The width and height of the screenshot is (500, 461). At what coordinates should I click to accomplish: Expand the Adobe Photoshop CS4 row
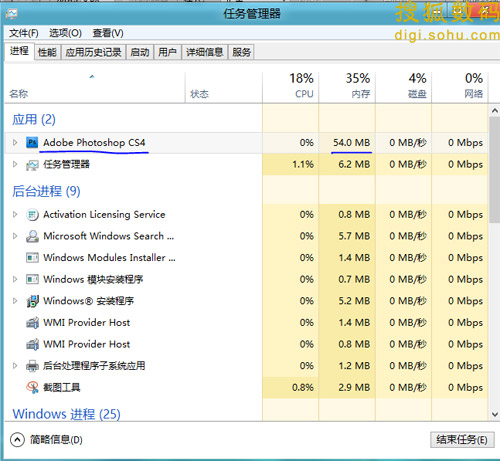point(15,143)
